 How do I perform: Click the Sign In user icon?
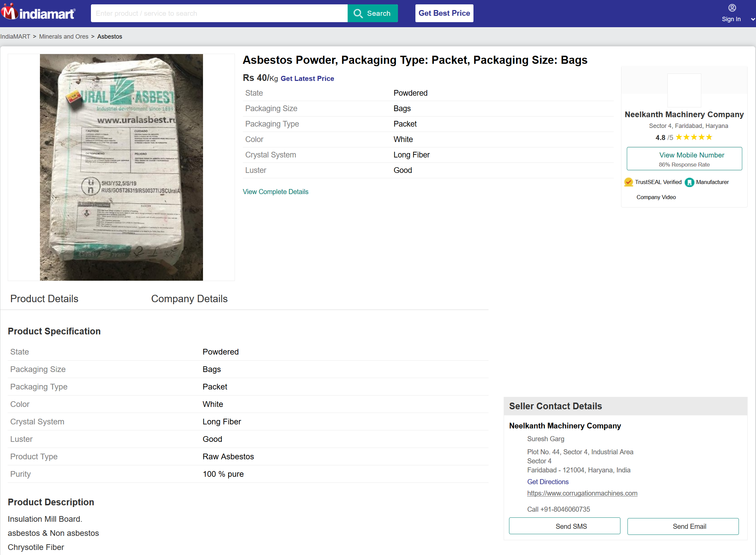click(732, 8)
